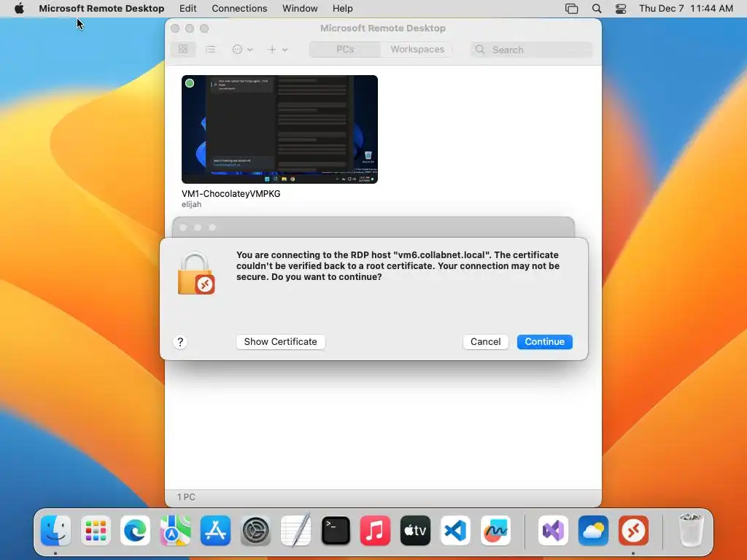
Task: Launch Terminal from the Dock
Action: (336, 530)
